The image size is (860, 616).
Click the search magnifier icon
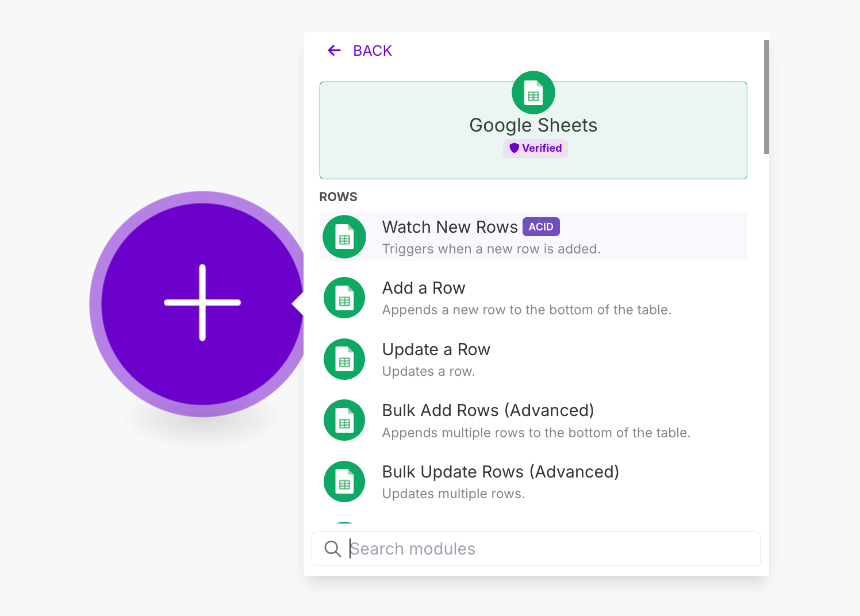pos(332,549)
